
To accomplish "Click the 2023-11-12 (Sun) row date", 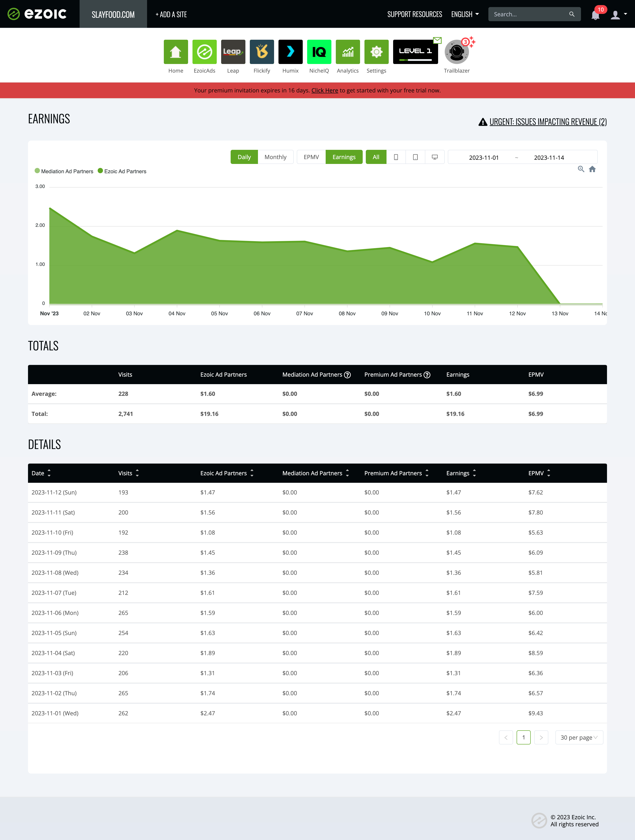I will [54, 492].
